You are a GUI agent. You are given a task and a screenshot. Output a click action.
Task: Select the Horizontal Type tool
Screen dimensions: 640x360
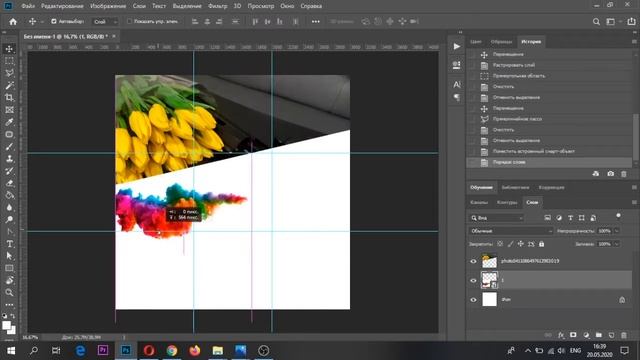pyautogui.click(x=9, y=244)
